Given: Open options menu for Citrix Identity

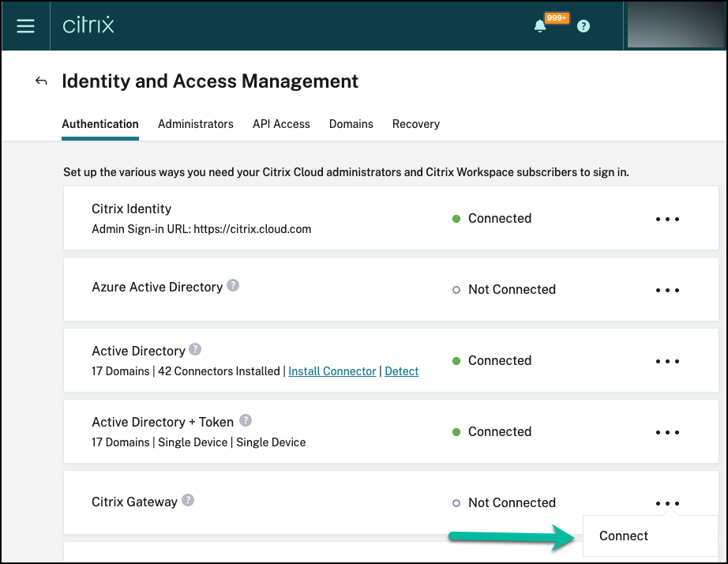Looking at the screenshot, I should point(667,219).
